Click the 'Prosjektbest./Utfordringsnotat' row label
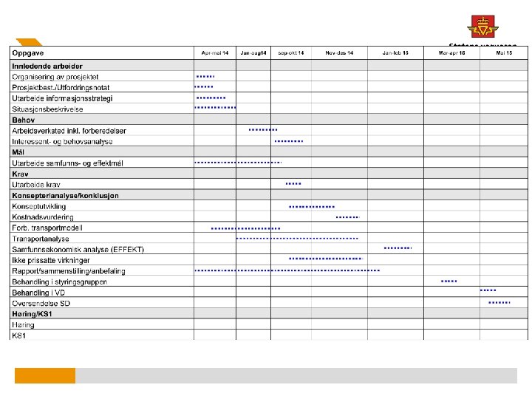 (61, 88)
